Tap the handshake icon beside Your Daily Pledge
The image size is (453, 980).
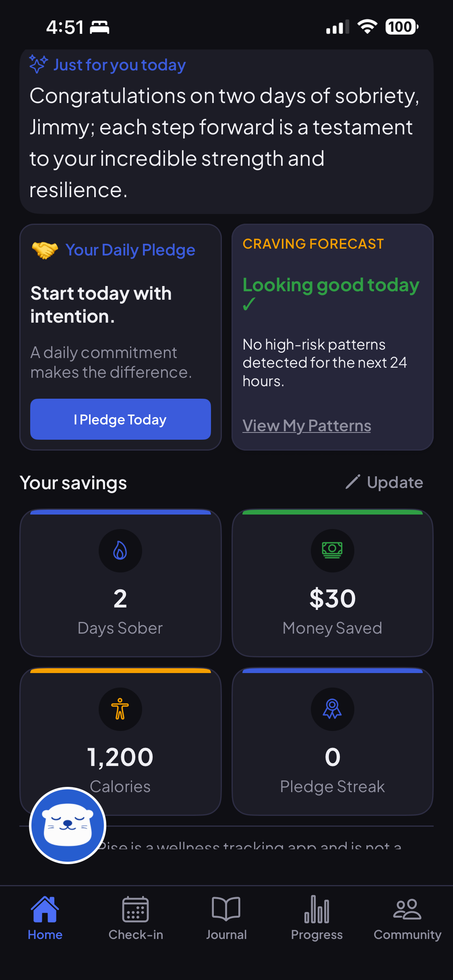(45, 250)
